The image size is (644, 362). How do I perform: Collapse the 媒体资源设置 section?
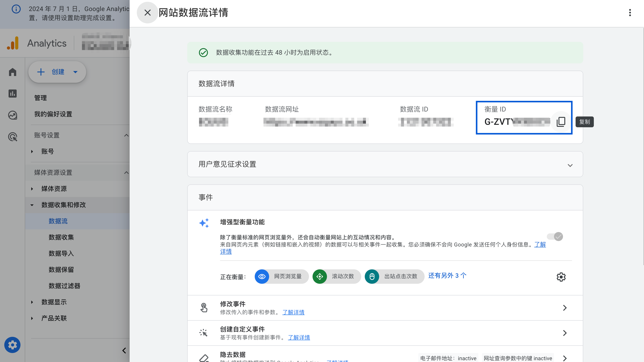pyautogui.click(x=126, y=172)
